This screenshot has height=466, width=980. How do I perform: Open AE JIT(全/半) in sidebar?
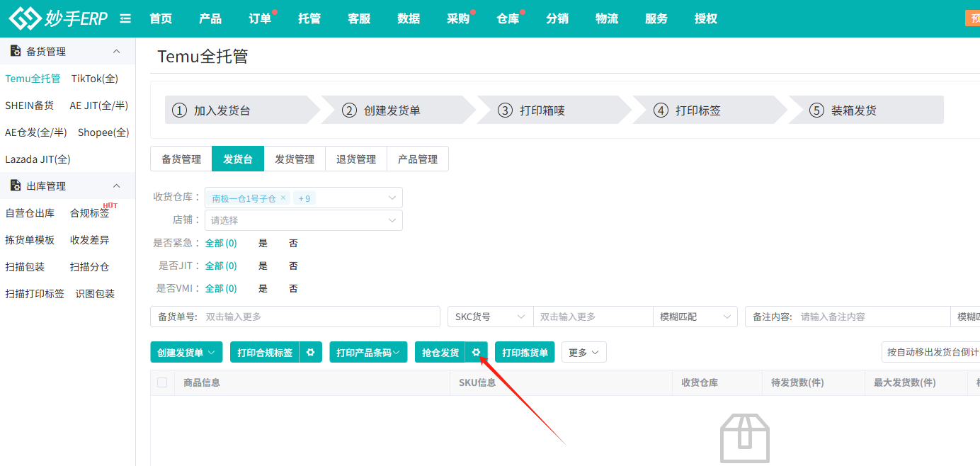coord(99,106)
